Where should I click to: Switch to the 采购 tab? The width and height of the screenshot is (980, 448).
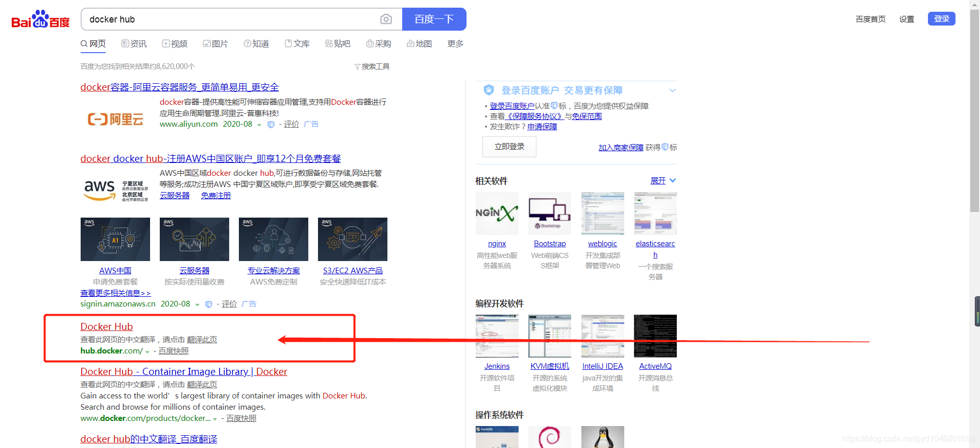point(379,44)
